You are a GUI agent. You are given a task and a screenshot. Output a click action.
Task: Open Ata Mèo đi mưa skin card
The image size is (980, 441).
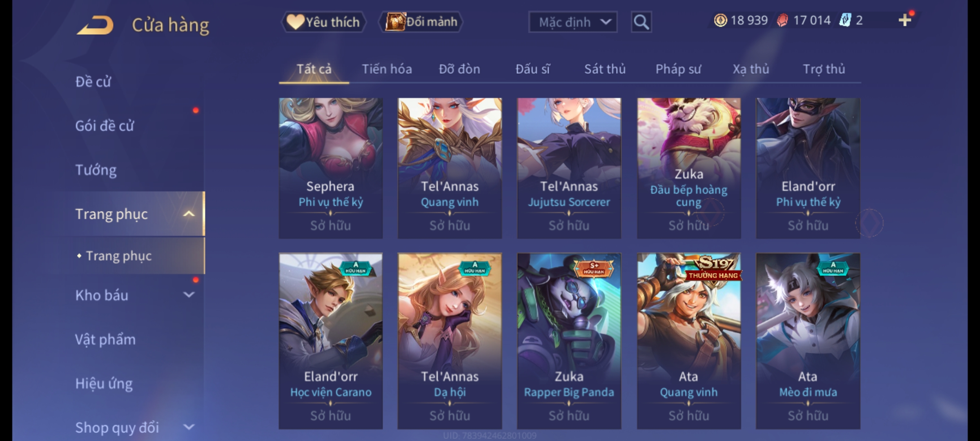click(808, 341)
